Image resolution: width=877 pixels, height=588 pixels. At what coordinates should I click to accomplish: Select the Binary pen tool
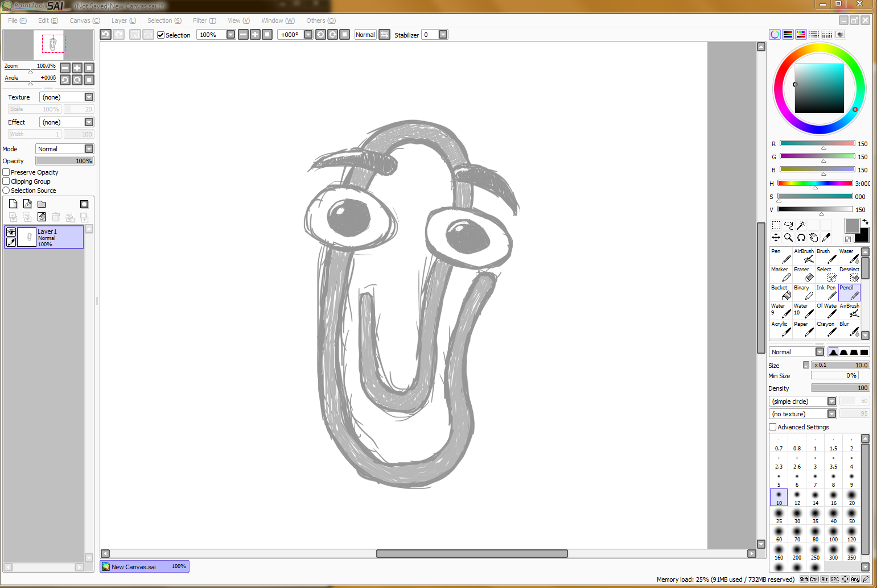(x=803, y=292)
